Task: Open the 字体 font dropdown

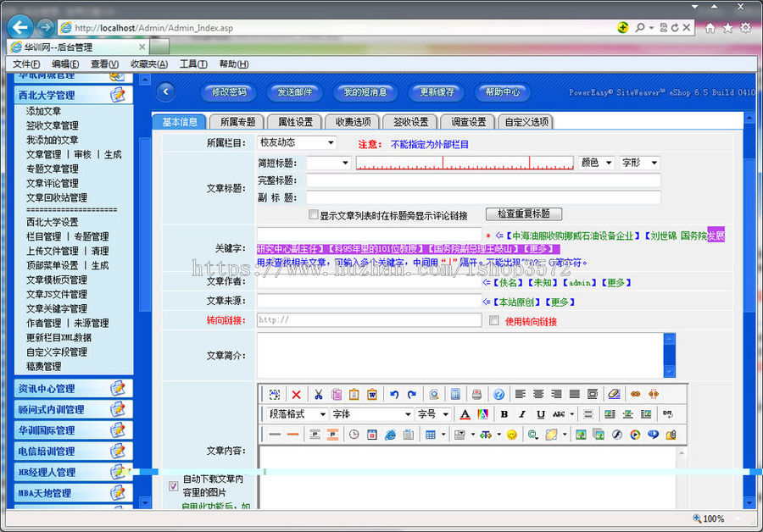Action: [x=372, y=414]
